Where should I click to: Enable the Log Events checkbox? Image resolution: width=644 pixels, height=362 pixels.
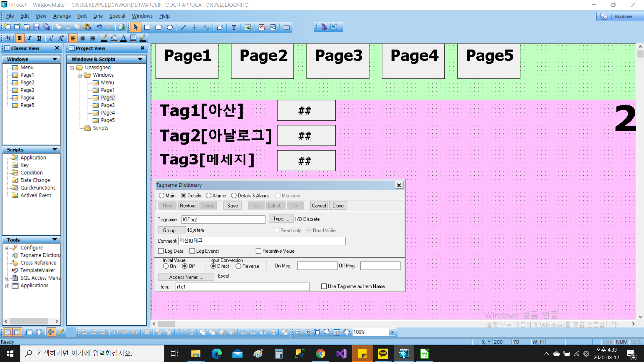193,251
